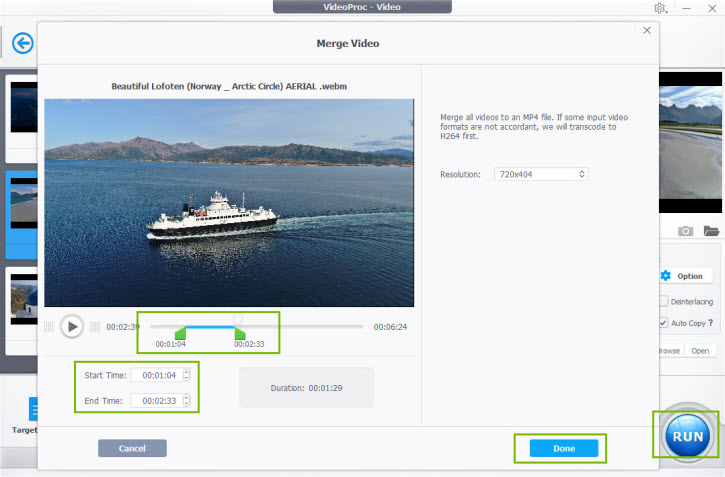Viewport: 725px width, 477px height.
Task: Toggle the Deinterlacing checkbox
Action: pyautogui.click(x=664, y=301)
